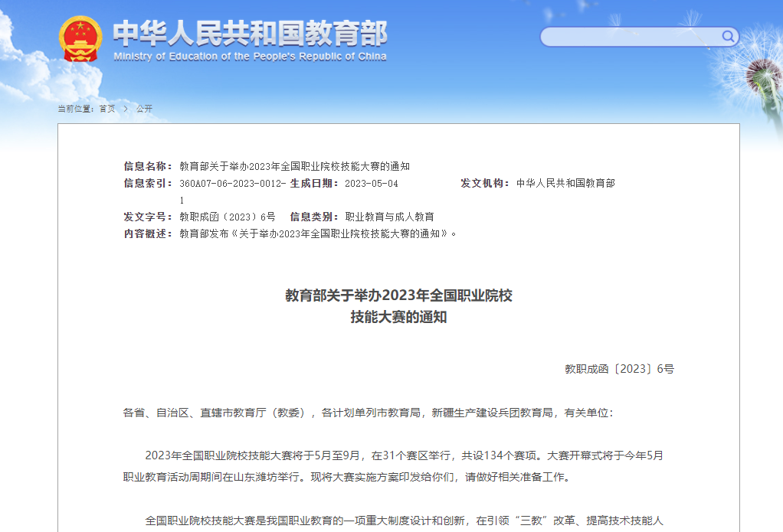
Task: Click the salutation line starting 各省、自治区
Action: pyautogui.click(x=368, y=413)
